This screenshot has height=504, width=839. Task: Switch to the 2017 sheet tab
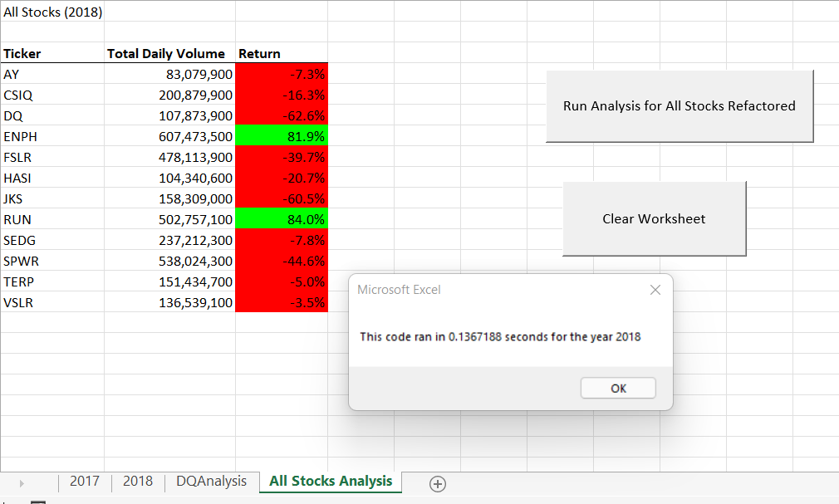pos(85,481)
